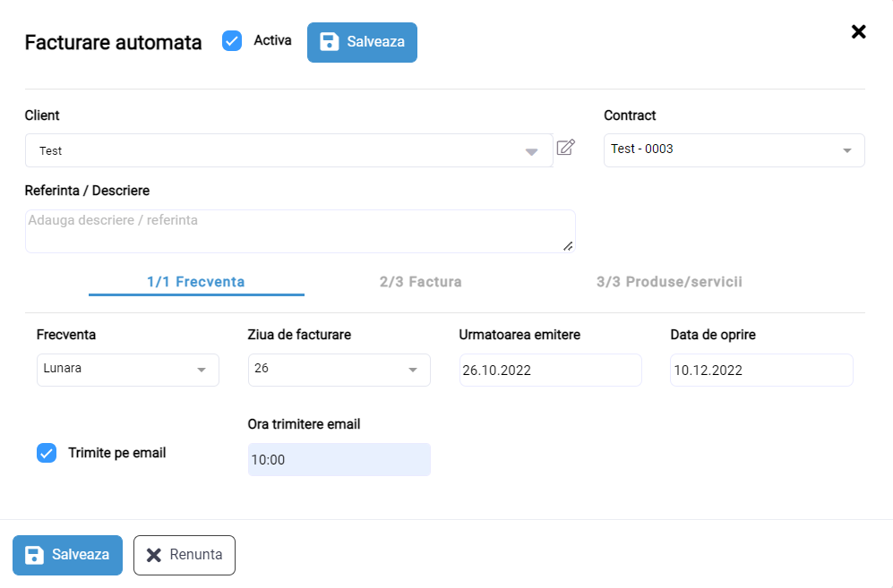Click the floppy disk icon in top Salveaza
Image resolution: width=893 pixels, height=588 pixels.
[330, 41]
